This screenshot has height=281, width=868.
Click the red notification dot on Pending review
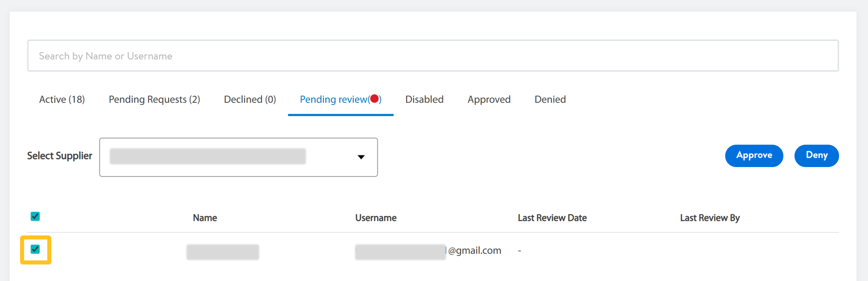pyautogui.click(x=375, y=99)
